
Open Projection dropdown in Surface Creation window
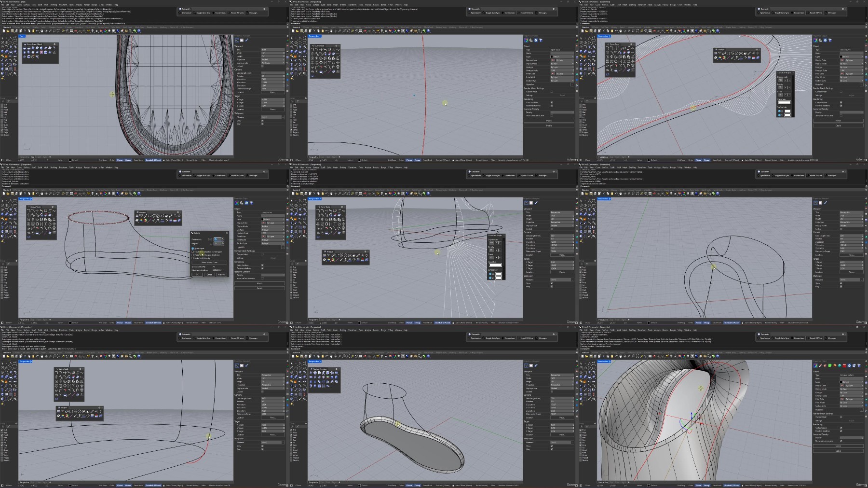pyautogui.click(x=562, y=385)
